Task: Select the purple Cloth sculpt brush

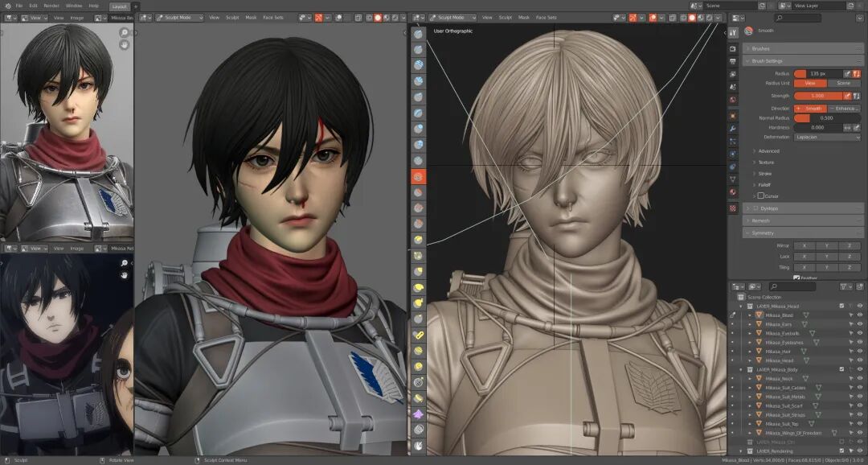Action: 419,414
